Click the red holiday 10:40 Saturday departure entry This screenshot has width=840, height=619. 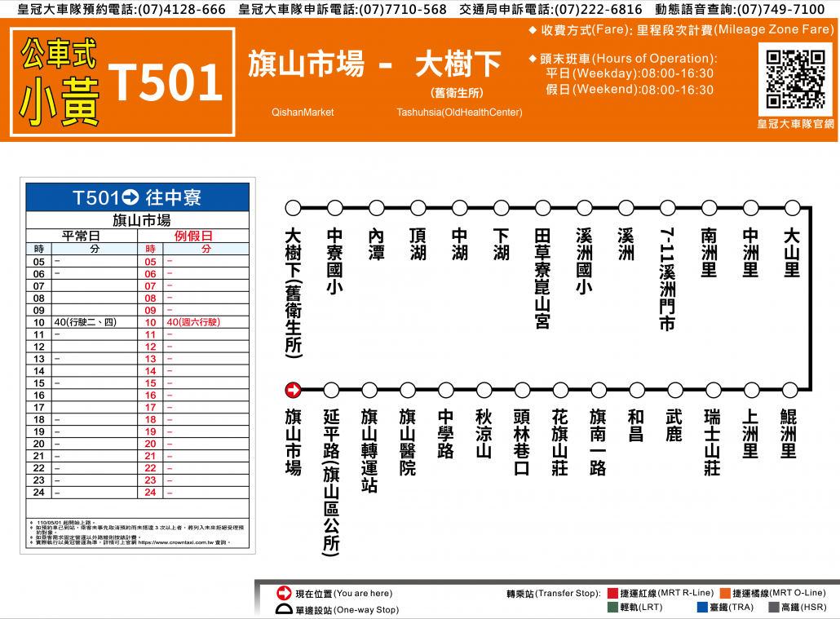click(x=193, y=322)
